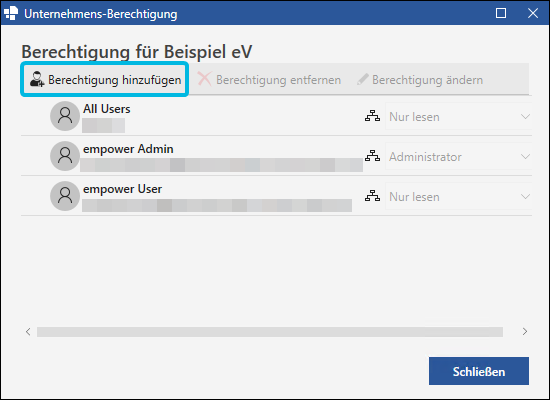Viewport: 550px width, 400px height.
Task: Click the Berechtigung hinzufügen toolbar button
Action: click(105, 80)
